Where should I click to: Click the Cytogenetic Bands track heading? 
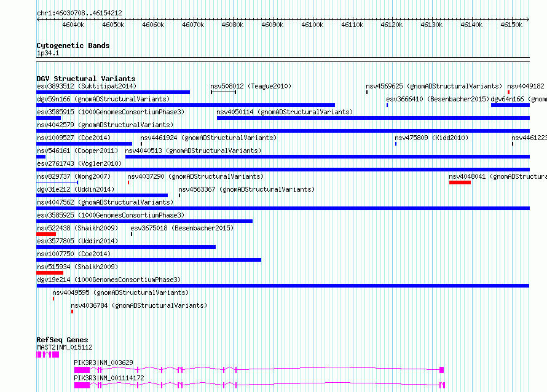coord(73,45)
